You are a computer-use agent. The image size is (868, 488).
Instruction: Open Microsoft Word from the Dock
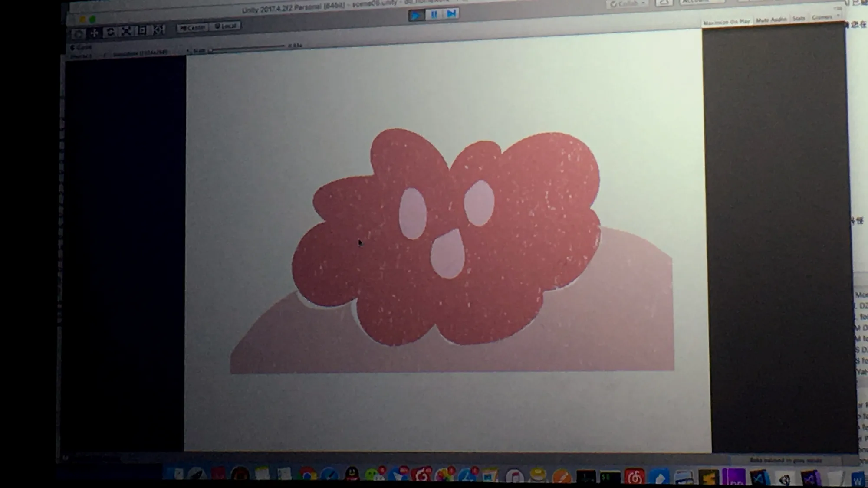click(x=858, y=479)
